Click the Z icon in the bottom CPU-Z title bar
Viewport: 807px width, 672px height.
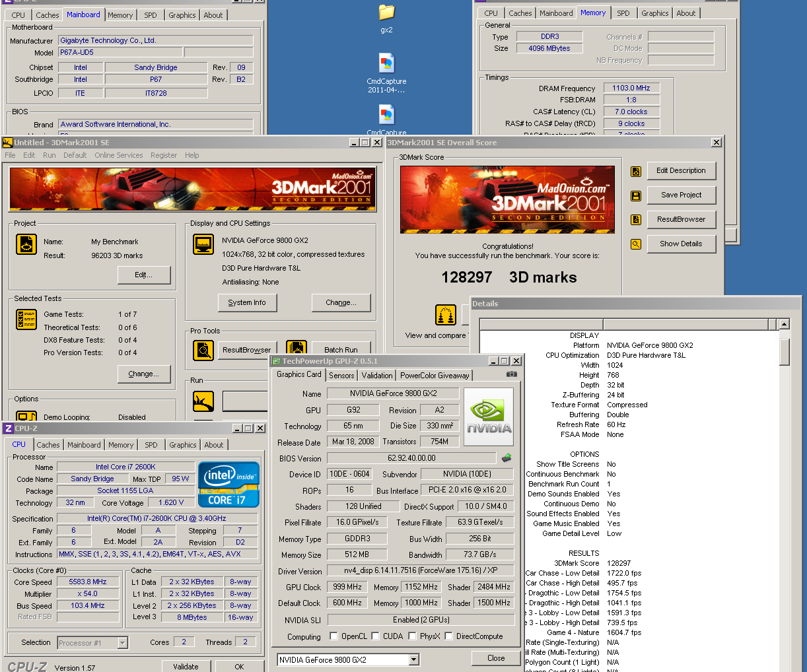[9, 428]
